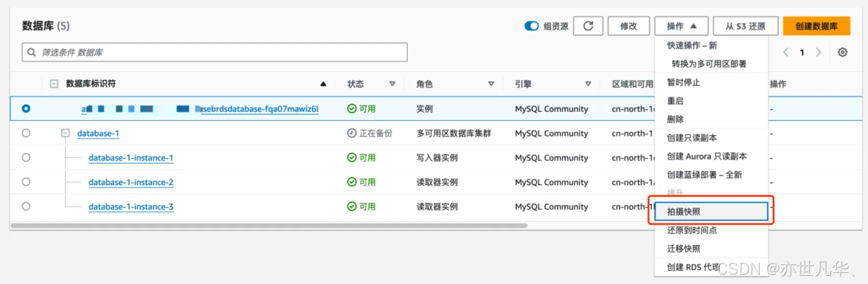Click 从 S3 还原 button
The image size is (868, 284).
pos(745,26)
